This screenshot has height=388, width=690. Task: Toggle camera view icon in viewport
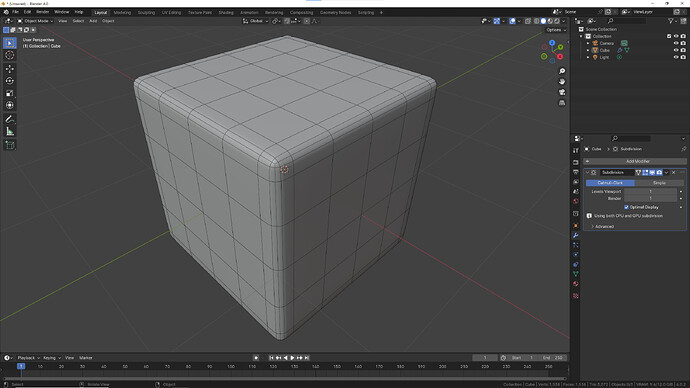pos(562,92)
